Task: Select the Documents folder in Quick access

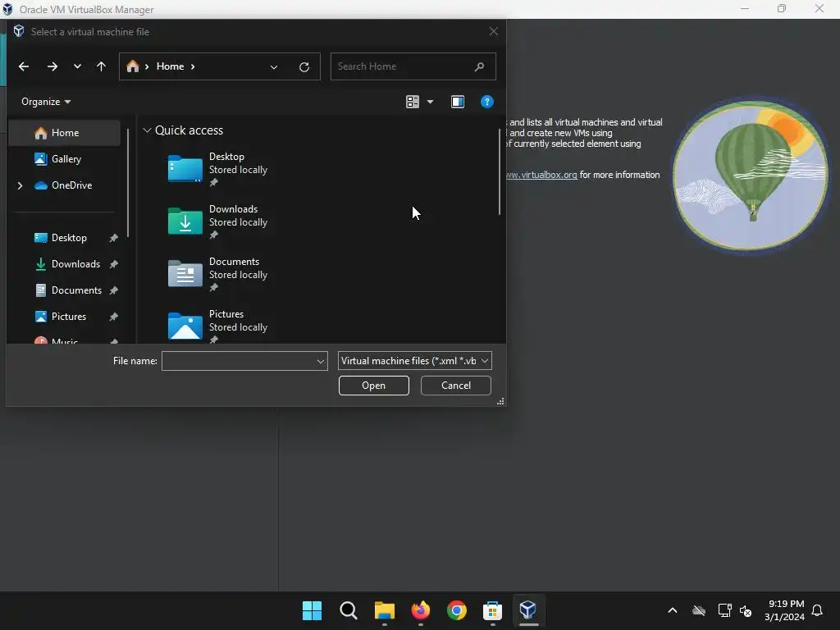Action: pyautogui.click(x=218, y=274)
